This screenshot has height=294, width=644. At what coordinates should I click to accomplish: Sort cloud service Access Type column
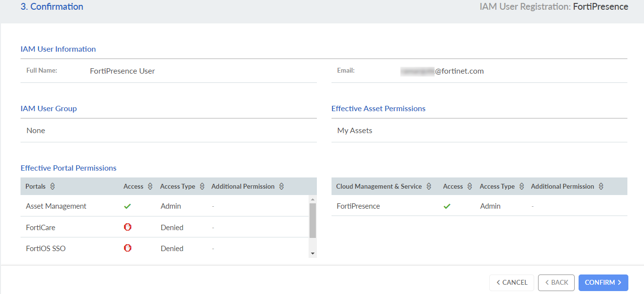521,186
